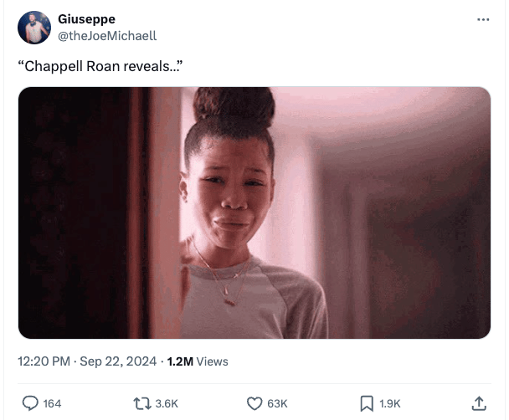Image resolution: width=509 pixels, height=420 pixels.
Task: Open the crying girl GIF image
Action: point(254,213)
